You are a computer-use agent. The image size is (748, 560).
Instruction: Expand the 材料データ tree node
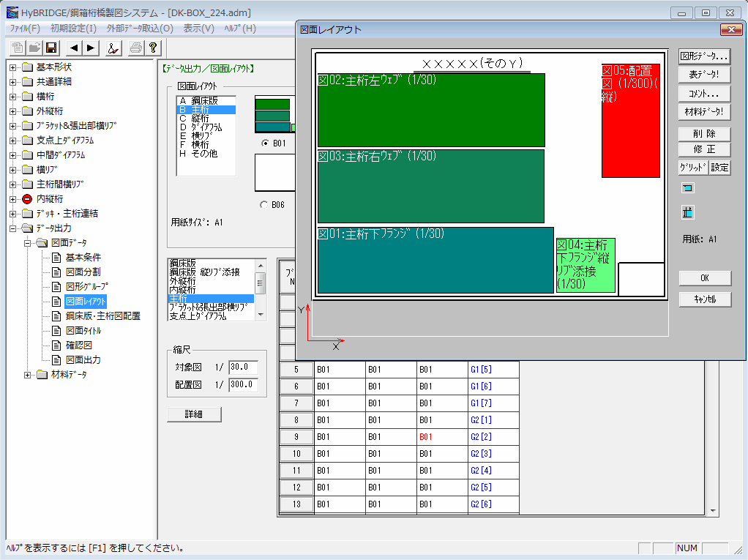click(27, 375)
